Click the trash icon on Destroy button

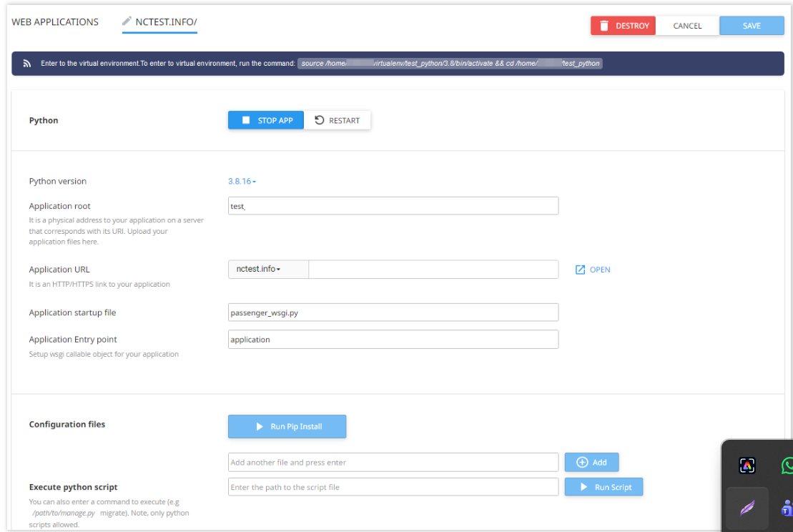[x=604, y=26]
